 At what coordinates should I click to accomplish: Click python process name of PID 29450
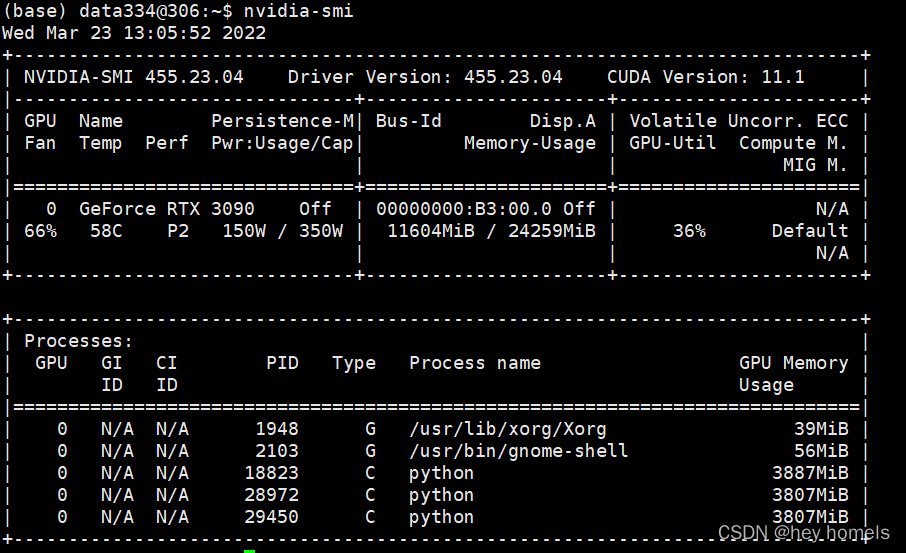point(441,517)
